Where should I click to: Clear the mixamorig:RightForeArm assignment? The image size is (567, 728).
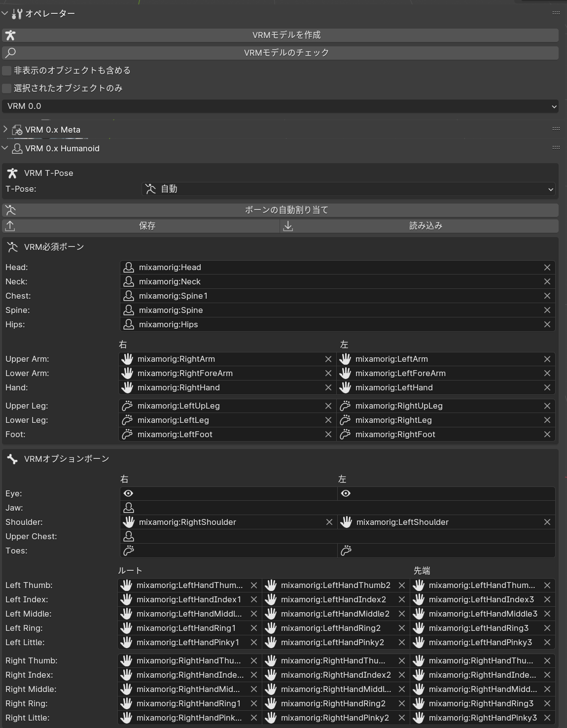click(328, 373)
